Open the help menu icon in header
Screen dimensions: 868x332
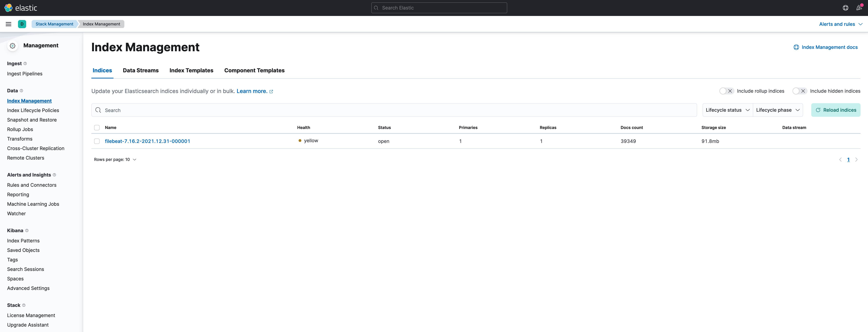coord(845,8)
